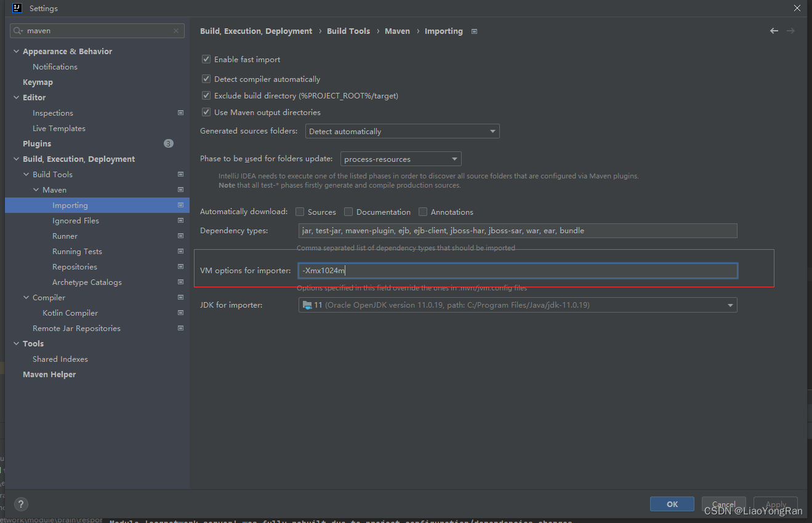This screenshot has height=523, width=812.
Task: Collapse the Maven tree node
Action: [x=36, y=190]
